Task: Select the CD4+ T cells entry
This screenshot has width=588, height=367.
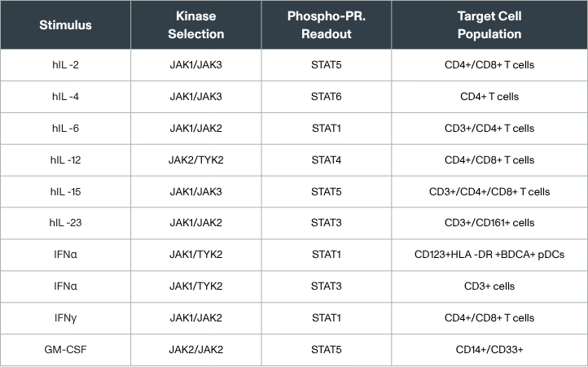Action: pyautogui.click(x=489, y=97)
